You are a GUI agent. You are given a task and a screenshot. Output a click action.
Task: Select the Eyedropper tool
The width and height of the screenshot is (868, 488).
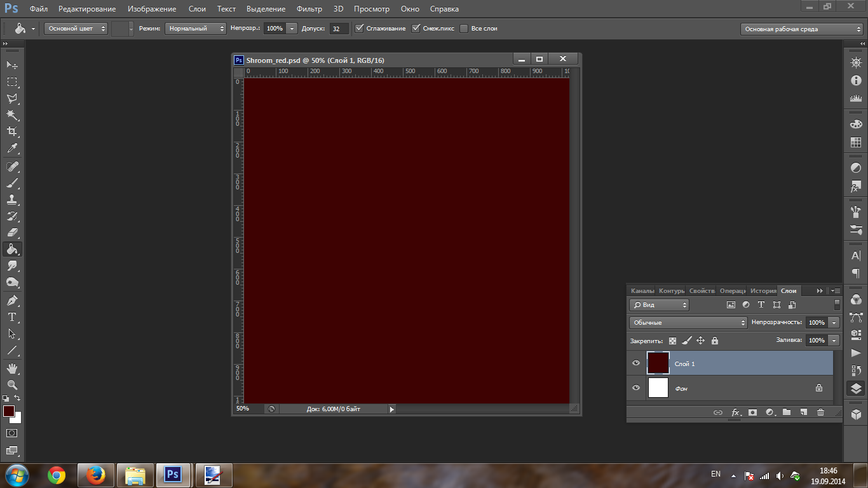(x=12, y=149)
